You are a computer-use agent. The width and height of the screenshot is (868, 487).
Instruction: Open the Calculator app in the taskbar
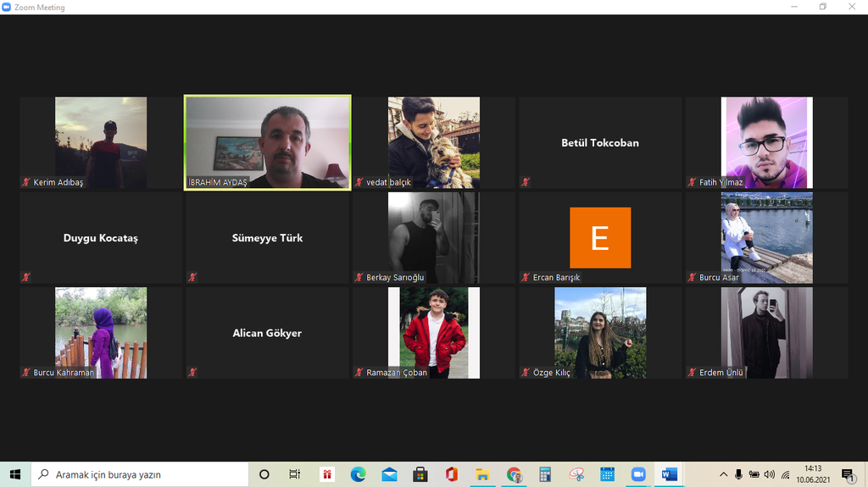(x=545, y=474)
